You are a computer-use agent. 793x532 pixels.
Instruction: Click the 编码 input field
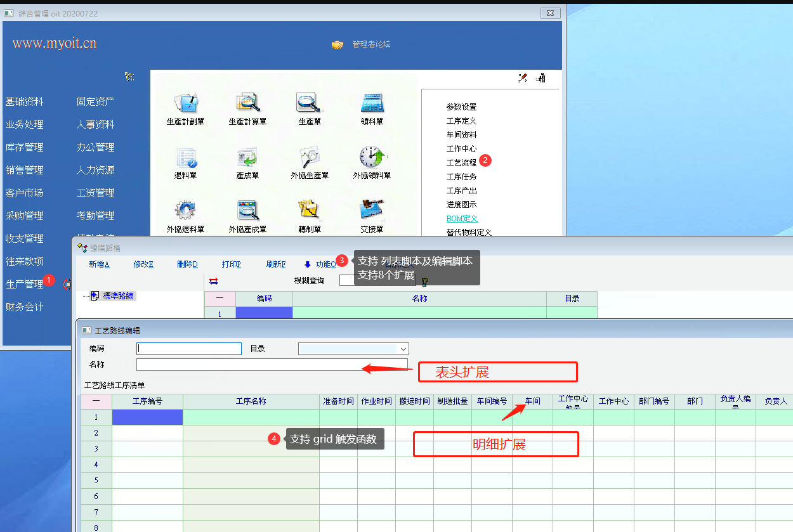click(189, 349)
